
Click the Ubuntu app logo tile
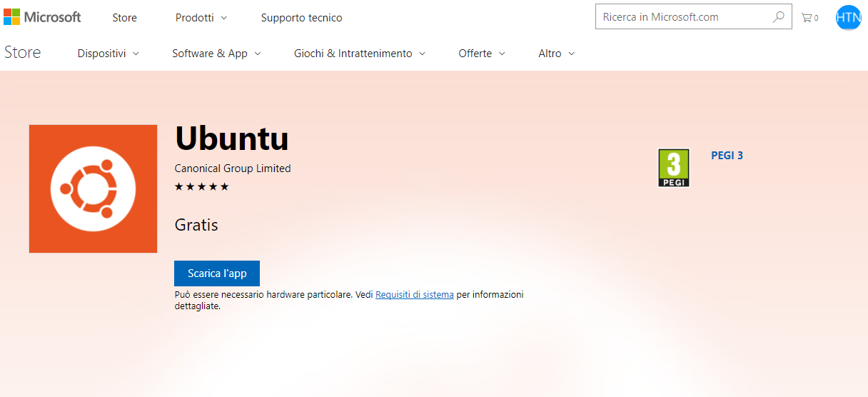[x=93, y=189]
